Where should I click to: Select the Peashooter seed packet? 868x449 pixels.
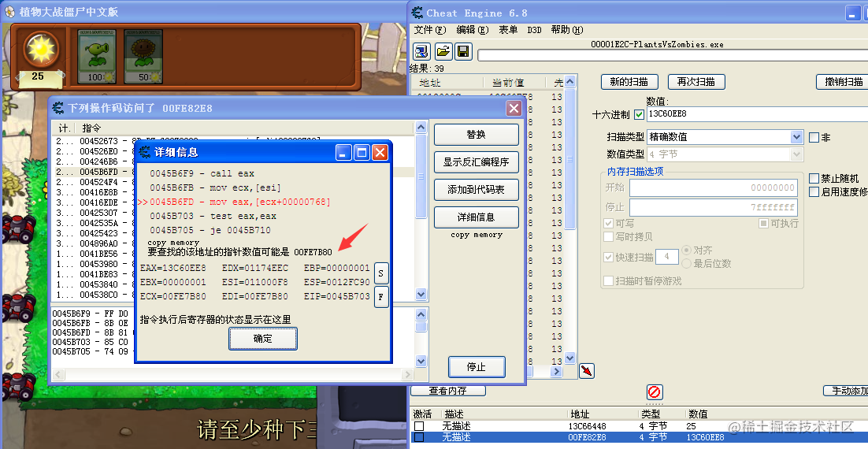(x=96, y=57)
